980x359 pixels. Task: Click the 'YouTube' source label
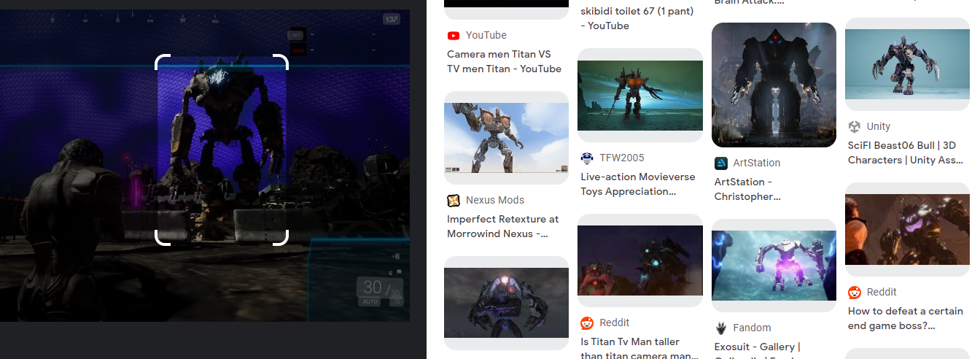[x=486, y=35]
